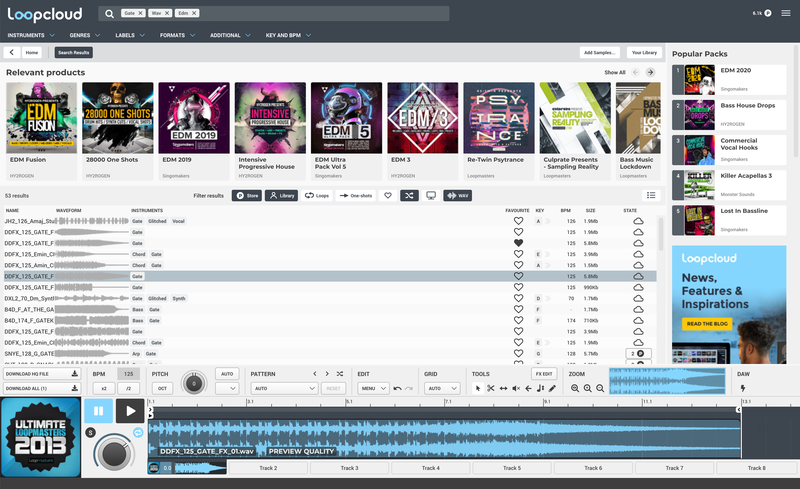Click the search magnifier icon
The image size is (800, 489).
click(x=109, y=14)
